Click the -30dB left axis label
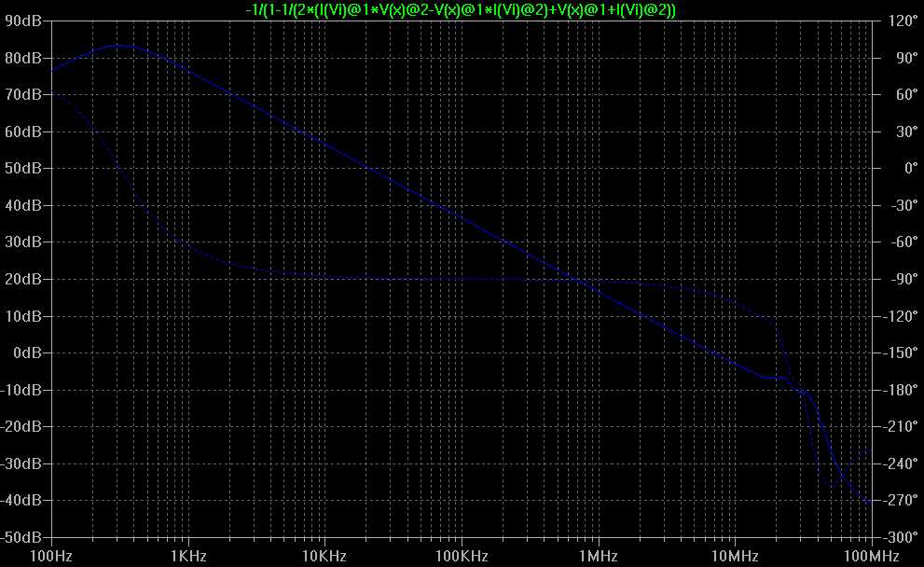The image size is (924, 567). (x=21, y=463)
